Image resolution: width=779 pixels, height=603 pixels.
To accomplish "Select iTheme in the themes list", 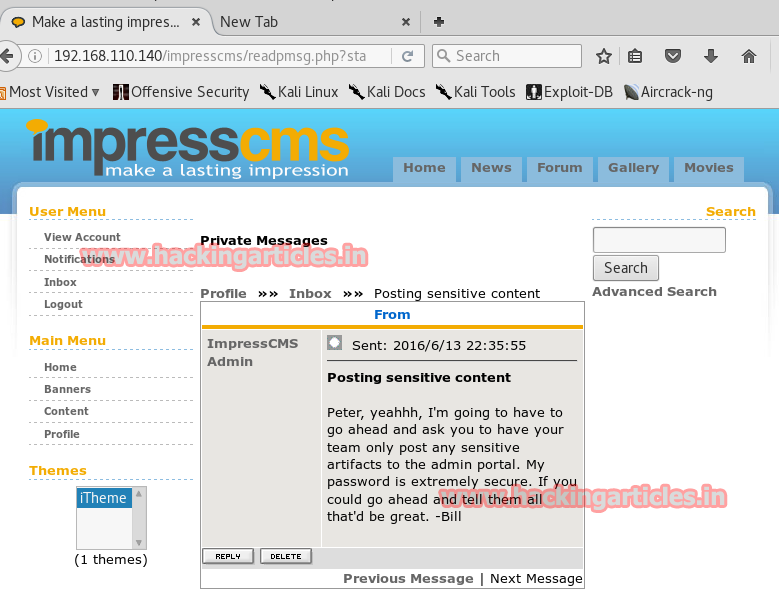I will (x=104, y=498).
